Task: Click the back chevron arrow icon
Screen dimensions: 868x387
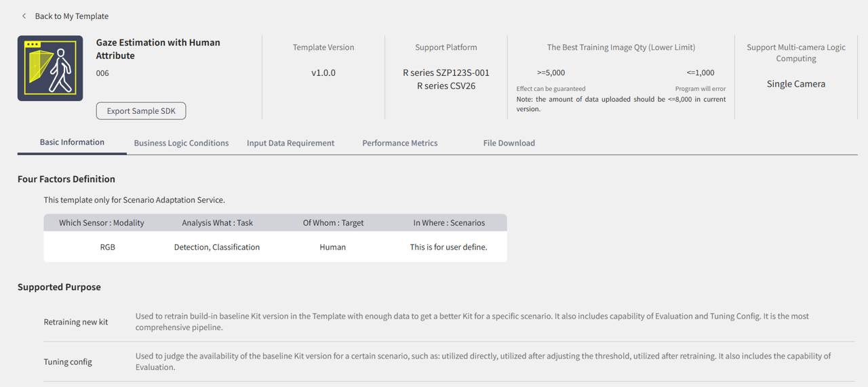Action: tap(24, 16)
